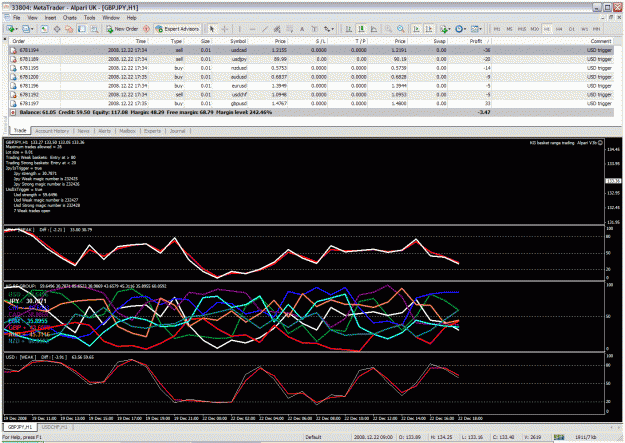Screen dimensions: 625x443
Task: Toggle the Navigator panel icon
Action: click(x=69, y=29)
